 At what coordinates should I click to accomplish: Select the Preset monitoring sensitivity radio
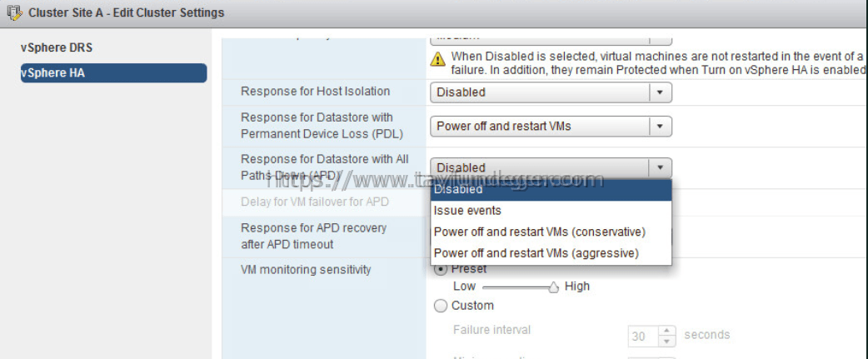[x=441, y=269]
